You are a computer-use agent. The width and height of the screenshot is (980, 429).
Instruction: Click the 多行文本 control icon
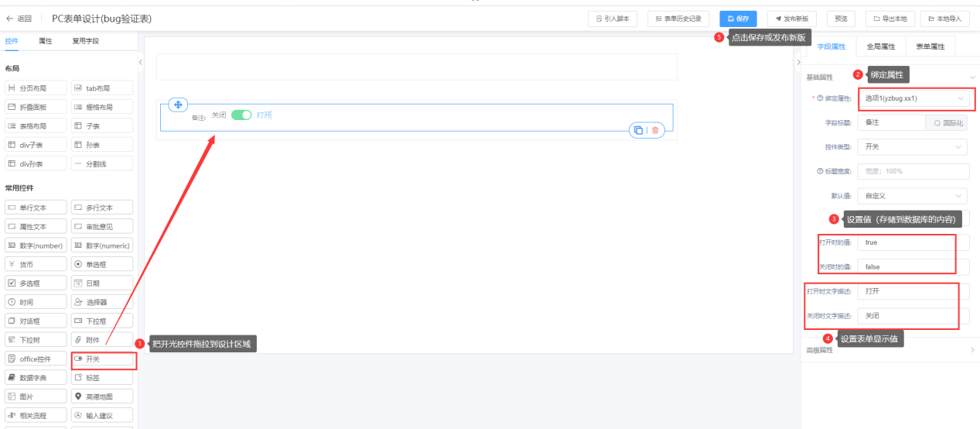78,208
